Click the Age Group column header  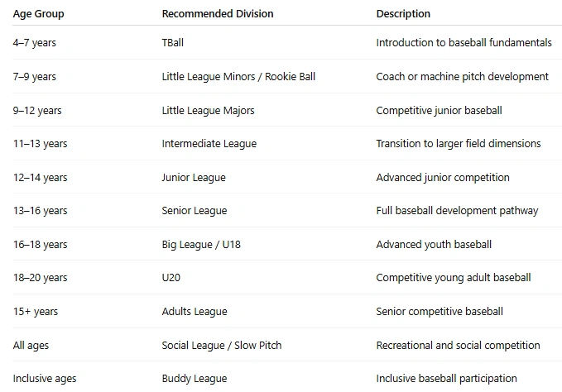tap(38, 13)
